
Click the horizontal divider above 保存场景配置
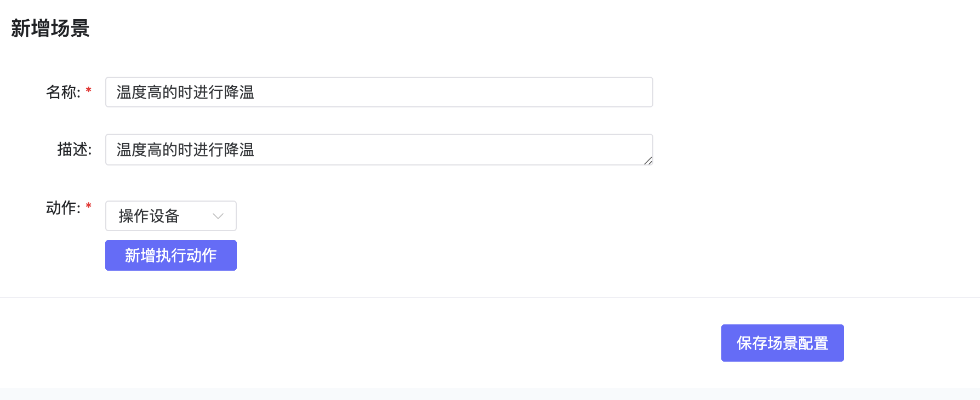[x=490, y=298]
